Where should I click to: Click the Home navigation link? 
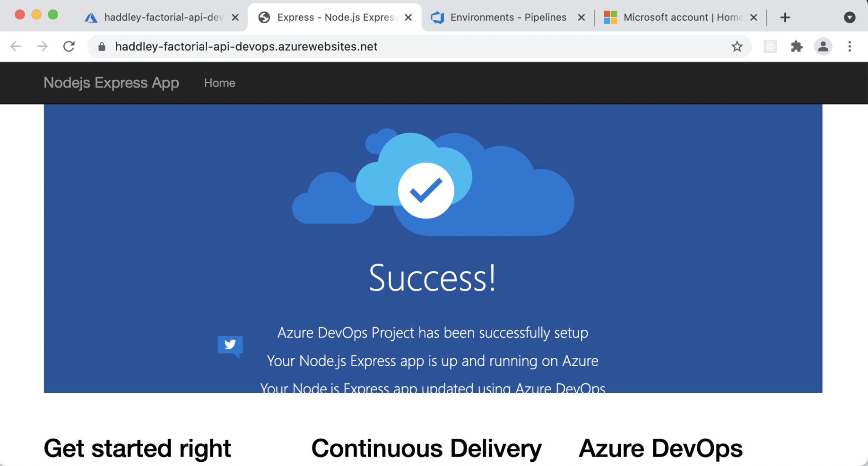tap(220, 83)
